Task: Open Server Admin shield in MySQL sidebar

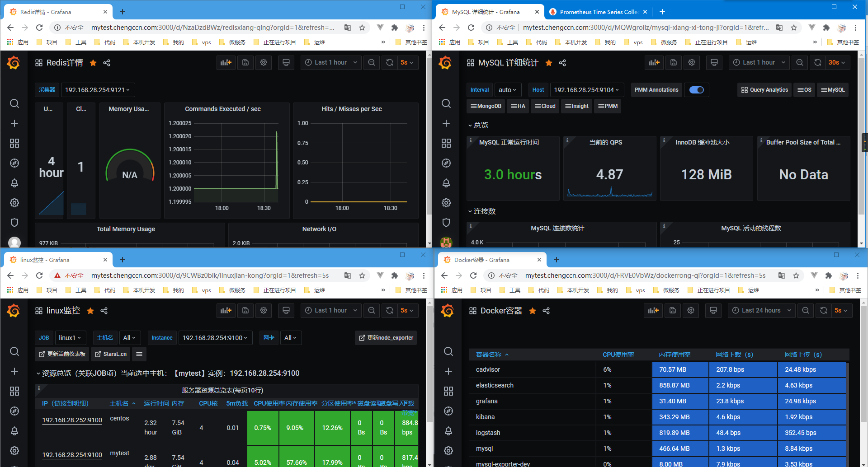Action: (446, 223)
